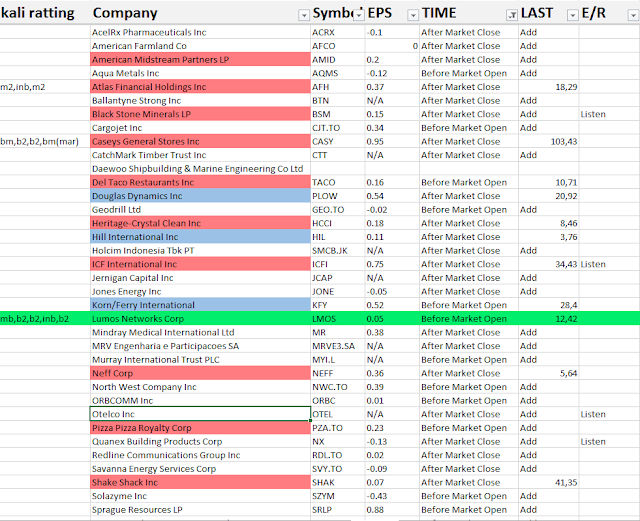This screenshot has width=640, height=521.
Task: Select the Del Taco Restaurants Inc cell
Action: (x=200, y=183)
